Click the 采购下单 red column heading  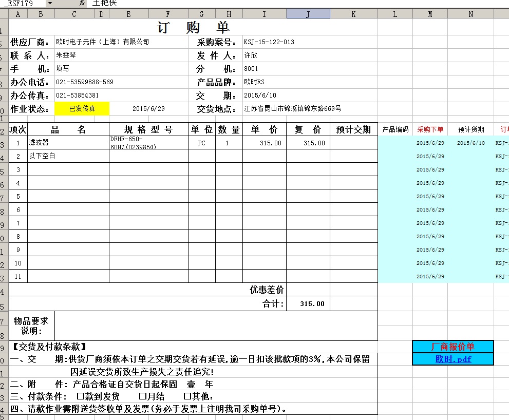[x=430, y=130]
